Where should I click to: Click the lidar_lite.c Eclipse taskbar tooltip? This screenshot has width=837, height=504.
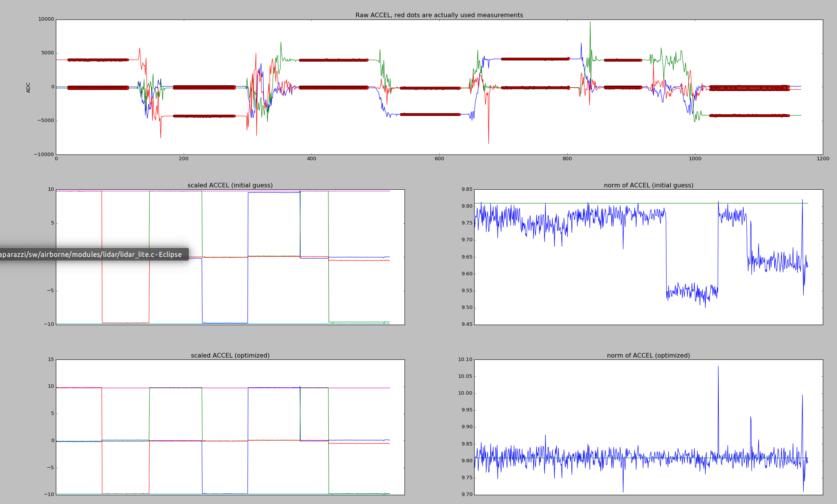point(92,254)
